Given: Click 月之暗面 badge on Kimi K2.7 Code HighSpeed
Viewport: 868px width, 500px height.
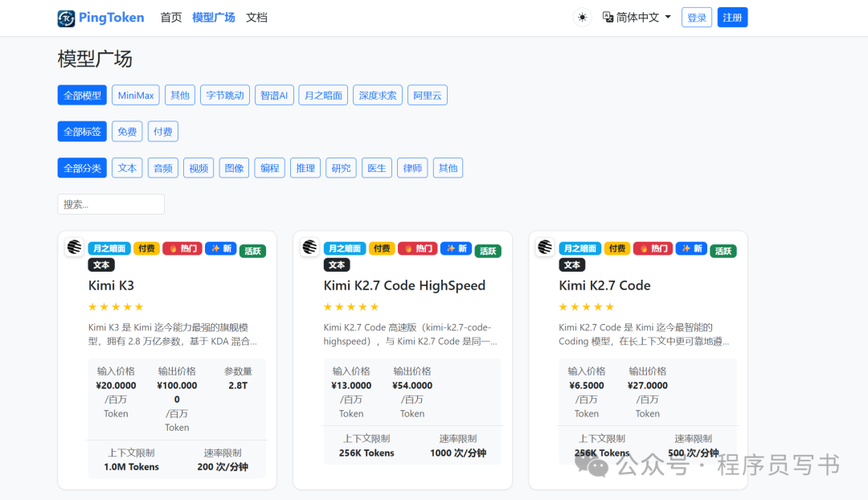Looking at the screenshot, I should pos(344,248).
